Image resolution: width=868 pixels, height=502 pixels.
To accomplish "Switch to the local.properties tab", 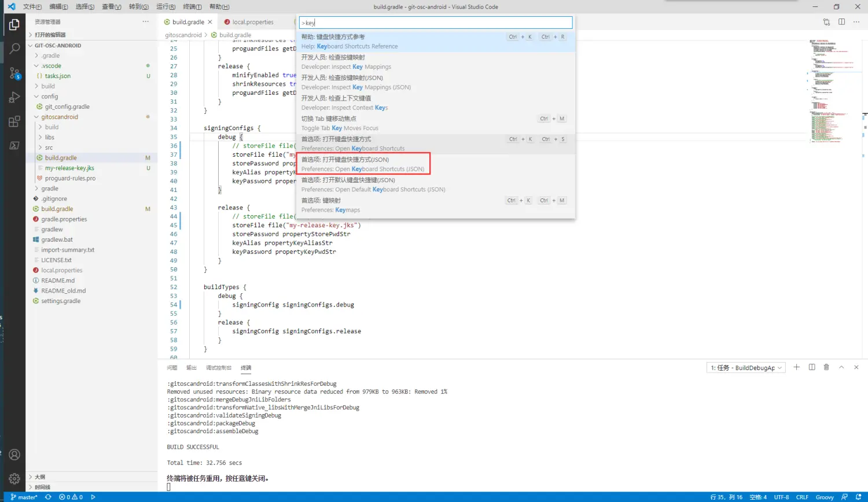I will 252,22.
